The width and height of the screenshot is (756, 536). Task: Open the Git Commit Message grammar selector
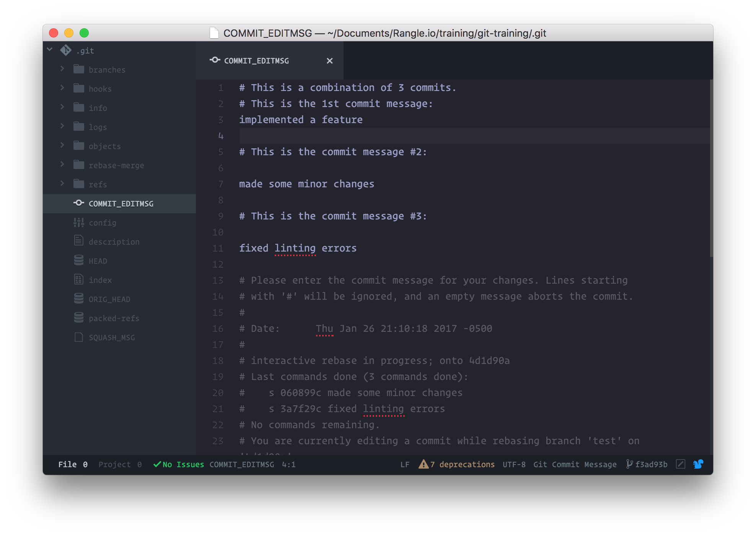[x=575, y=465]
